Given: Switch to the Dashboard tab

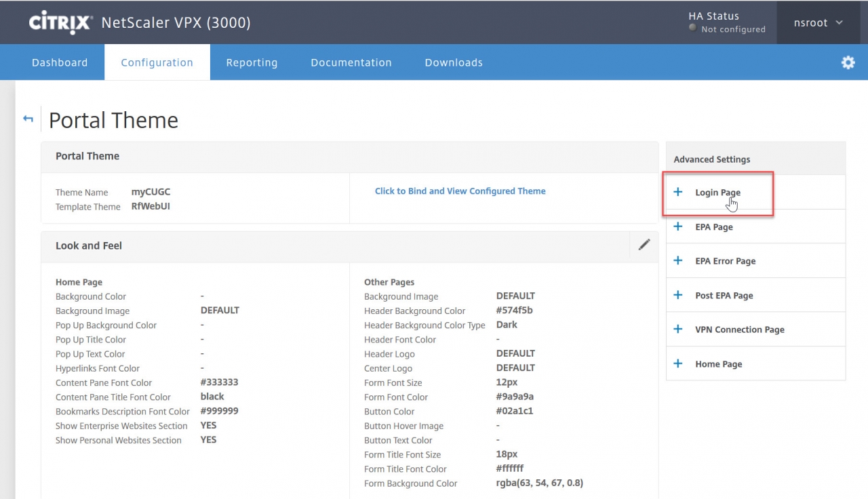Looking at the screenshot, I should point(60,62).
